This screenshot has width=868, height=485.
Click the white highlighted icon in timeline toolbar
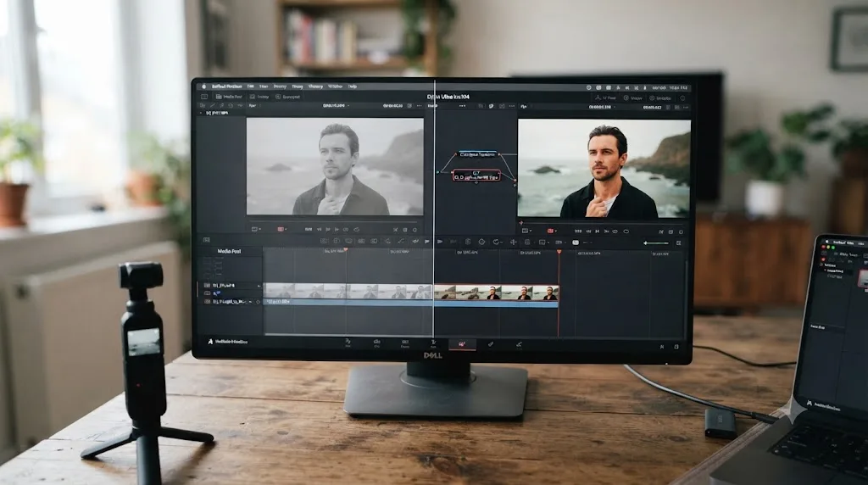576,242
